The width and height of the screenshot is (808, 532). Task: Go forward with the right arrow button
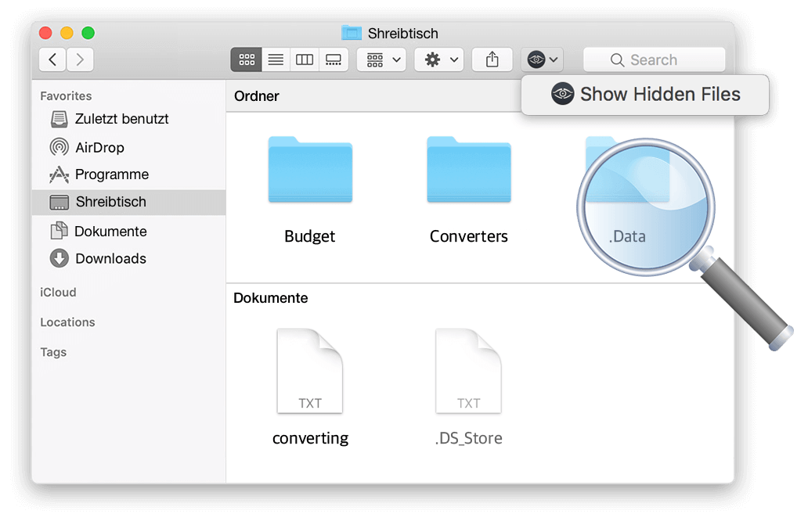80,59
